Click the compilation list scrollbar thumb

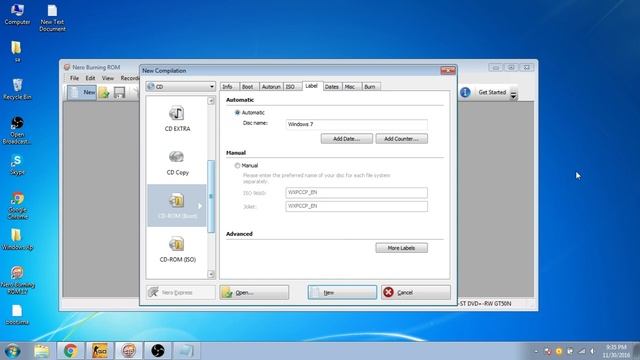[211, 196]
